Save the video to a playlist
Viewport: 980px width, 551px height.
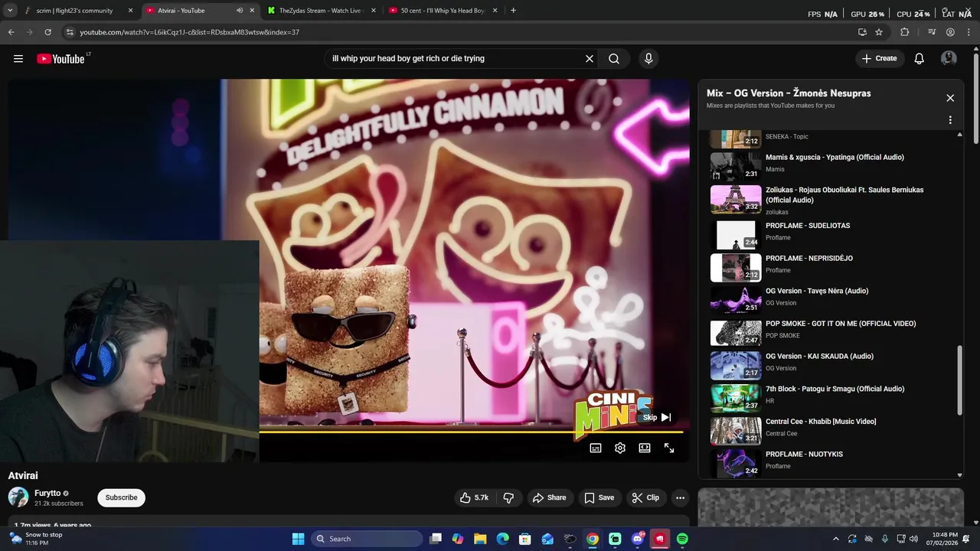[x=599, y=497]
